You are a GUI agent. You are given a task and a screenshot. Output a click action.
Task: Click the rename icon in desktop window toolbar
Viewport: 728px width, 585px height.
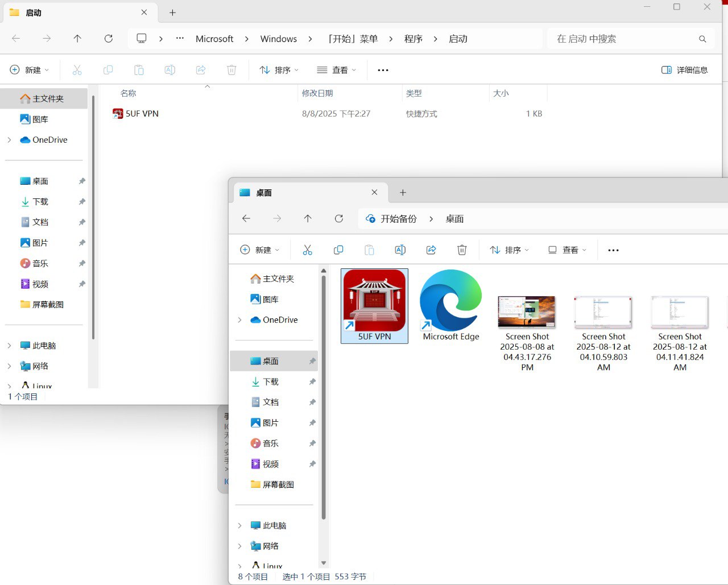coord(400,250)
